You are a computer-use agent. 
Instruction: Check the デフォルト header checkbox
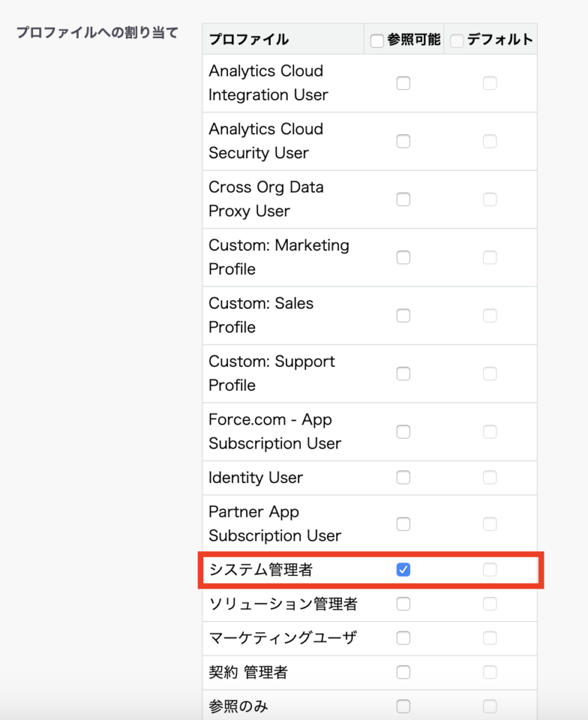click(456, 41)
